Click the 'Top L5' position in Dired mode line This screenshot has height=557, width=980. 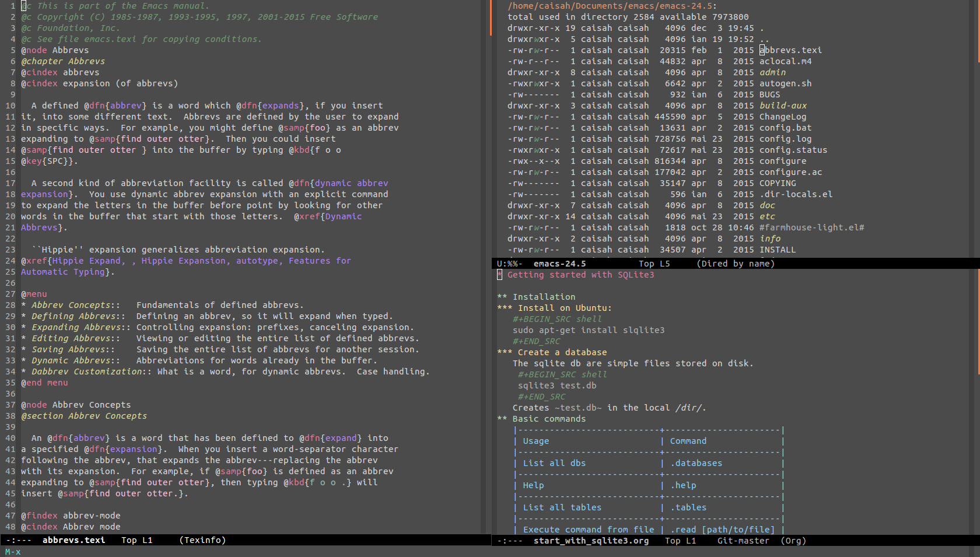654,264
